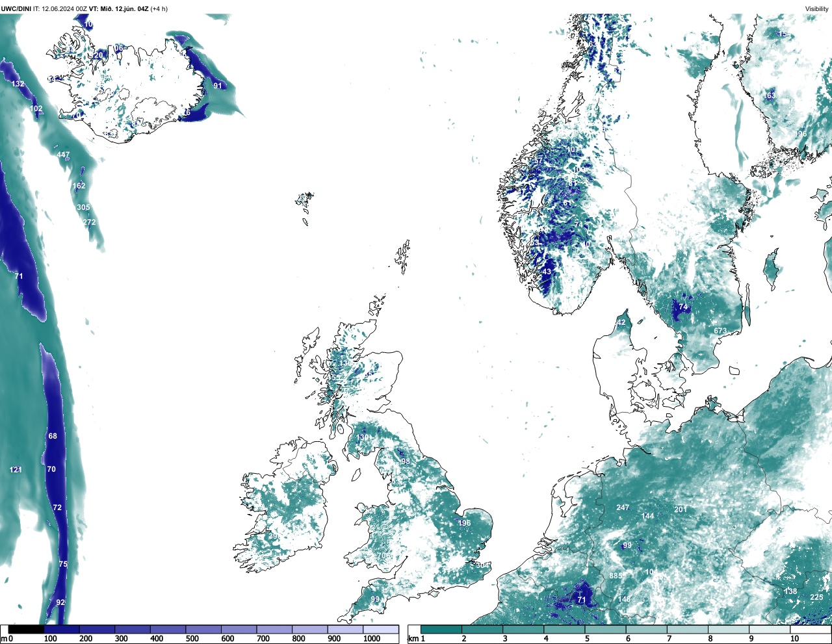
Task: Click the '75' value in southern fog band
Action: pos(63,564)
